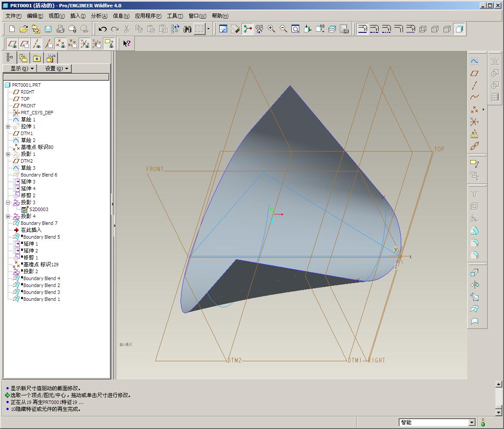Click the Save floppy disk icon
The width and height of the screenshot is (504, 429).
(x=48, y=29)
